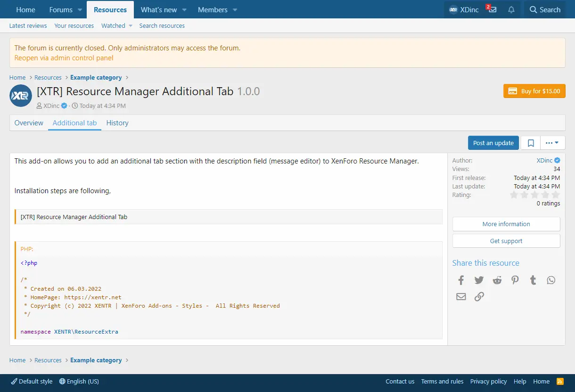The image size is (575, 392).
Task: Click top breadcrumb Resources link
Action: point(48,78)
